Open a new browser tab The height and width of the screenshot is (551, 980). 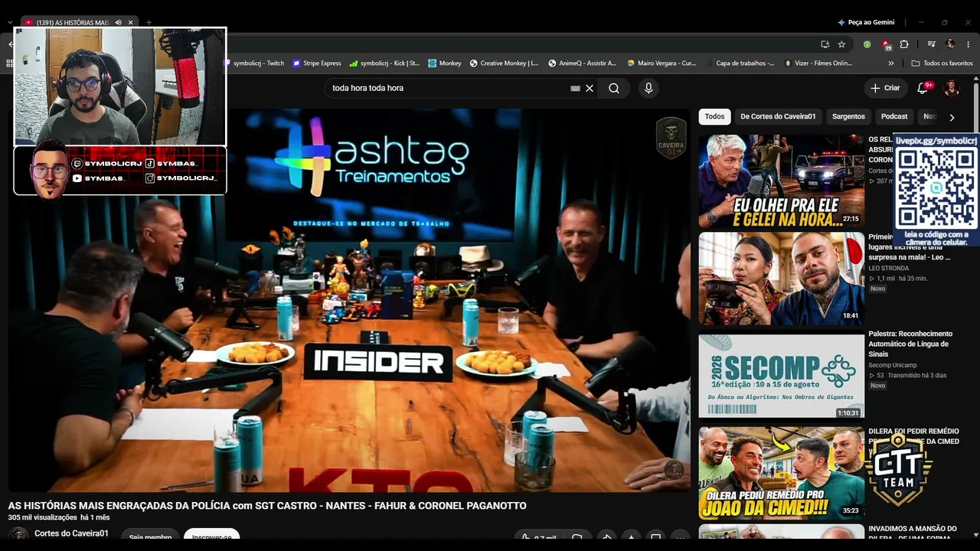tap(149, 23)
